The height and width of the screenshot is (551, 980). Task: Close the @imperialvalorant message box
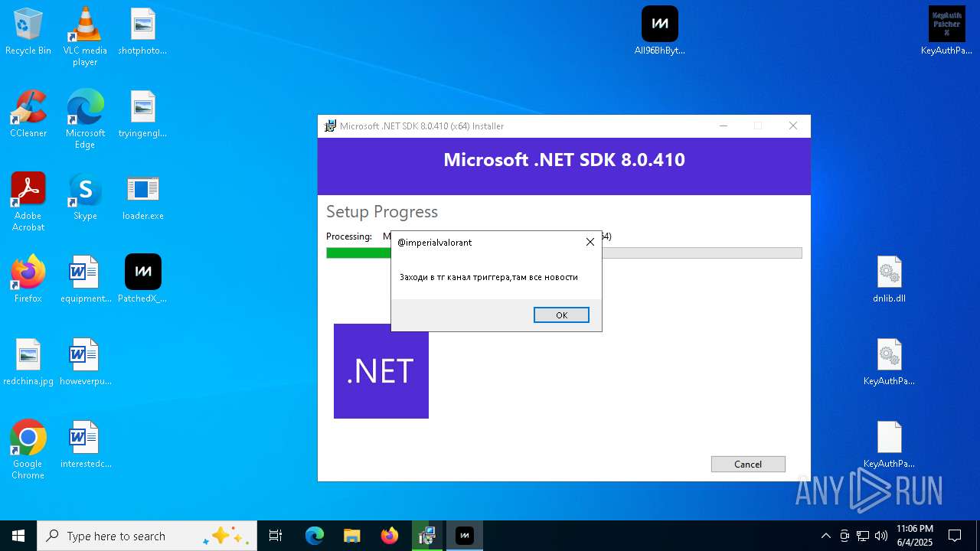click(x=590, y=242)
